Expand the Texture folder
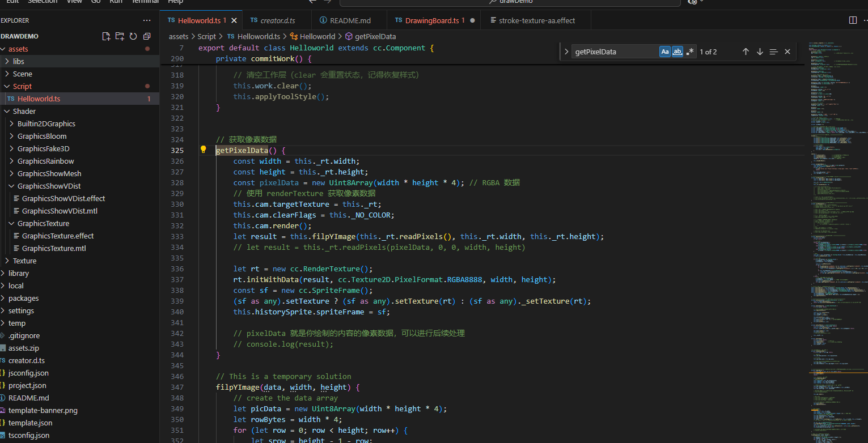This screenshot has height=443, width=868. pyautogui.click(x=7, y=261)
